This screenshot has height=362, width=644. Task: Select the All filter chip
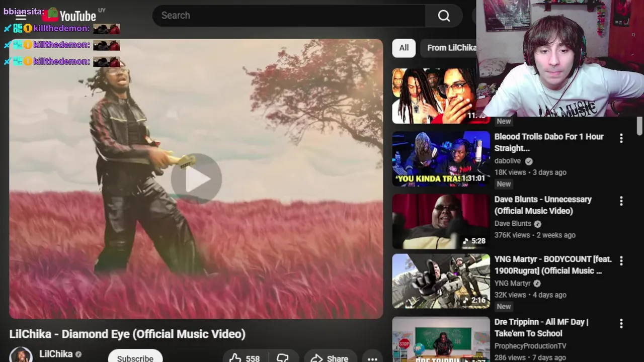coord(404,48)
